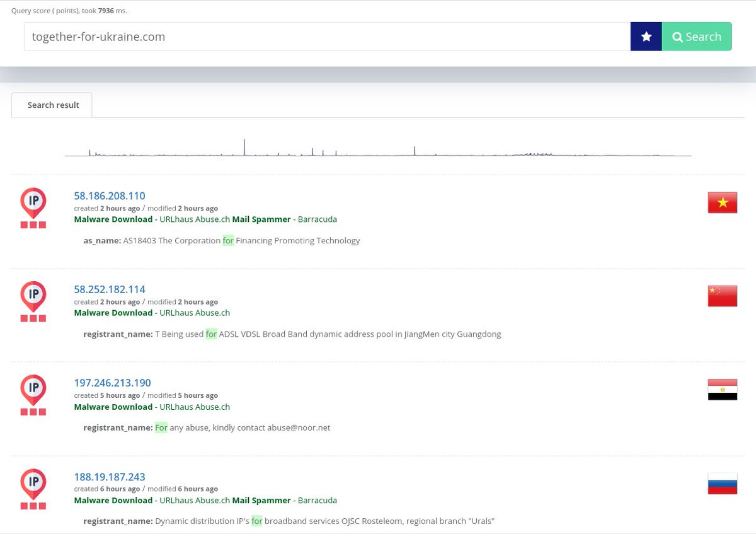Open IP address 58.252.182.114
The height and width of the screenshot is (534, 756).
(x=110, y=289)
